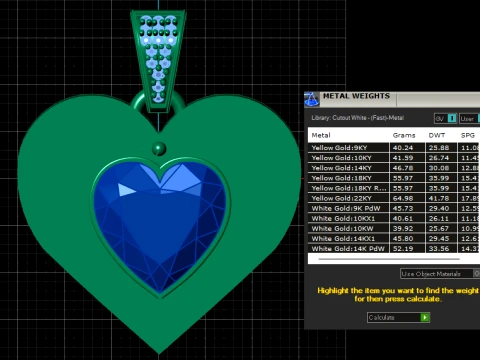
Task: Click the green Calculate arrow icon
Action: tap(425, 317)
